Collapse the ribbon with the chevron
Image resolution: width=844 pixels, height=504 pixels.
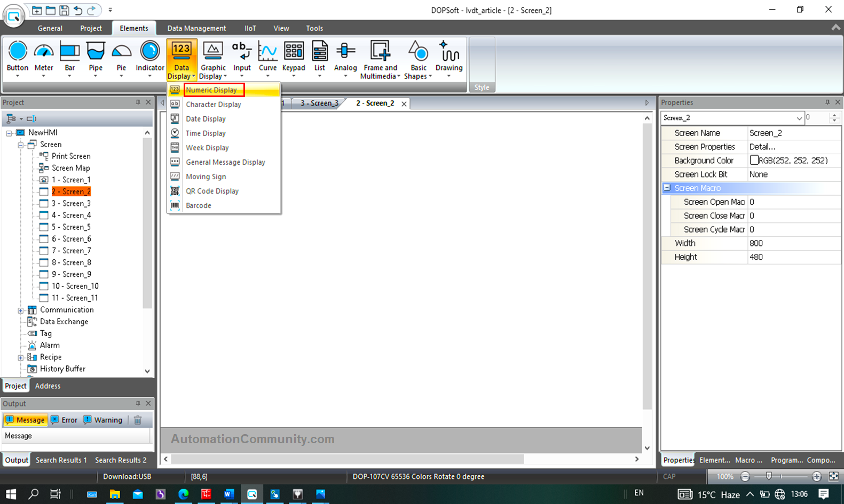coord(836,28)
